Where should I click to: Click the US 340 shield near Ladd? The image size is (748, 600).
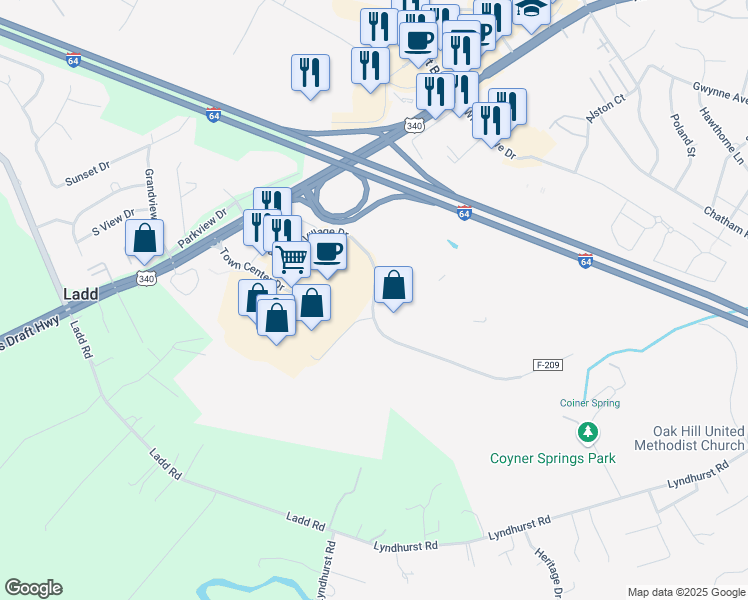click(146, 279)
